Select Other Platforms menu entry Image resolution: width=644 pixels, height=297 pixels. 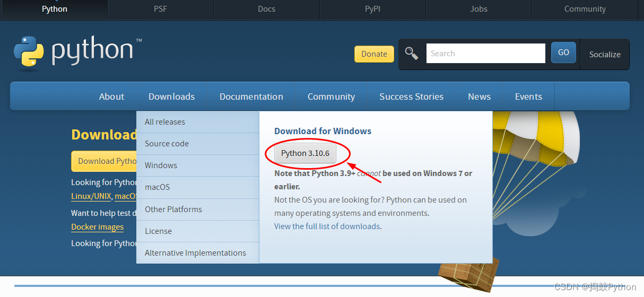[x=197, y=209]
